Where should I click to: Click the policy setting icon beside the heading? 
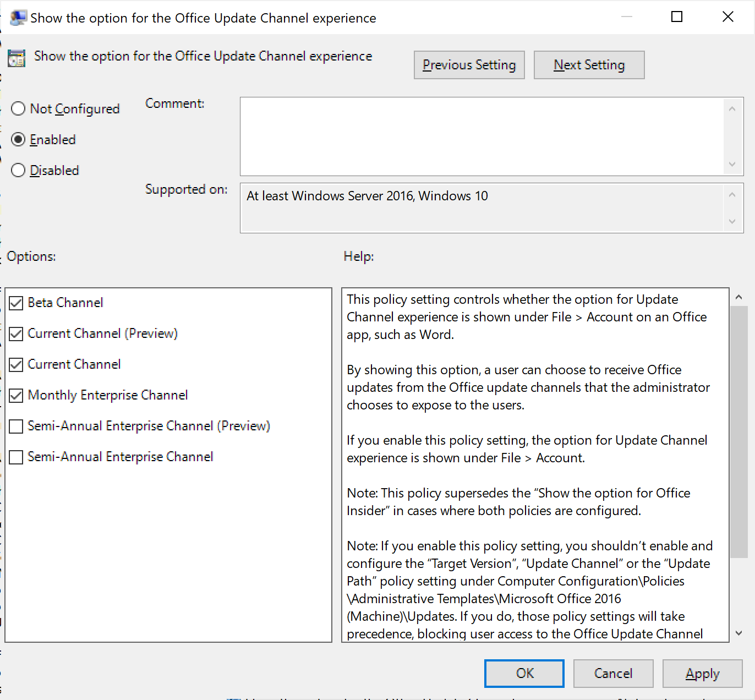[17, 58]
